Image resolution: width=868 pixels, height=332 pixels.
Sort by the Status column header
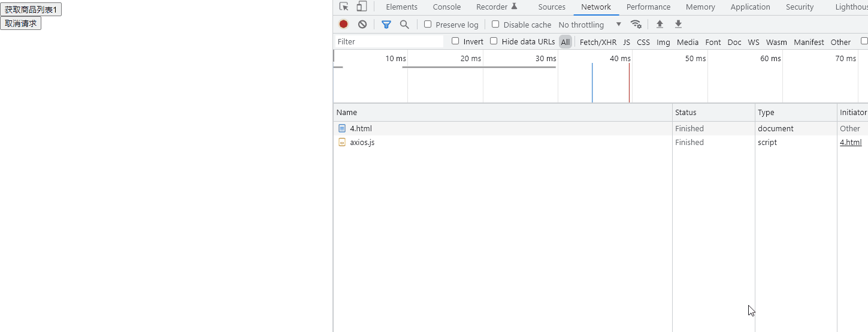coord(713,112)
